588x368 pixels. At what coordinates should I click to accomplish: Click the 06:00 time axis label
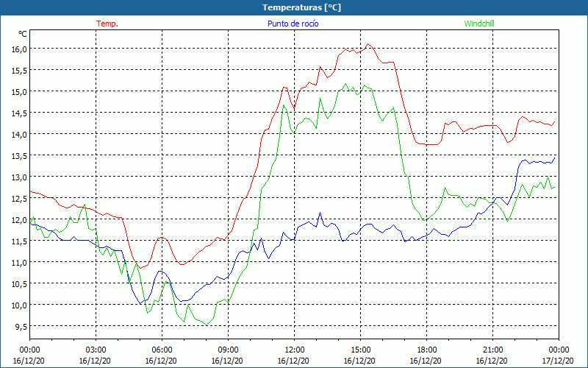click(162, 350)
